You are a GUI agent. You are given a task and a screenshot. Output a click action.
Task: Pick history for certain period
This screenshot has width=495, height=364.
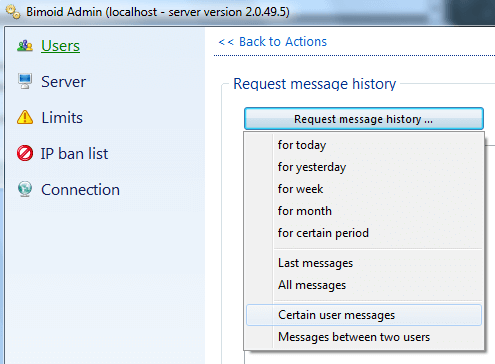(x=364, y=233)
